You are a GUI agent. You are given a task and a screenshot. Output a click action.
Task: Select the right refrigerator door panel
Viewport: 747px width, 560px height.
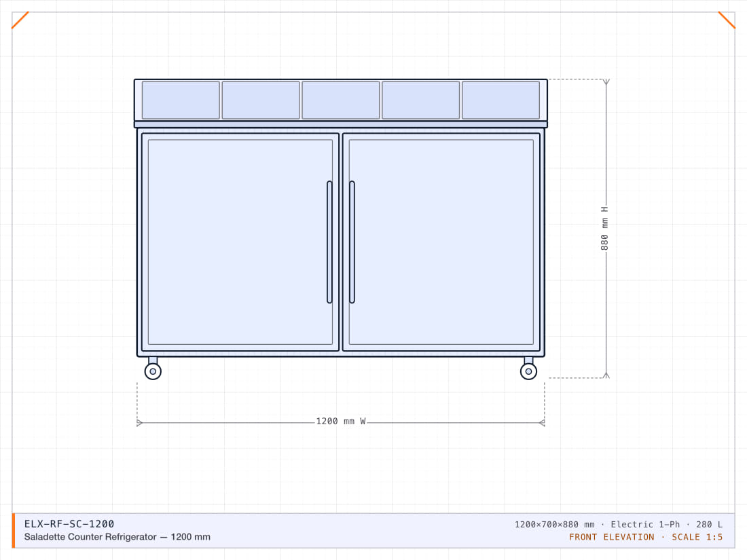coord(441,242)
